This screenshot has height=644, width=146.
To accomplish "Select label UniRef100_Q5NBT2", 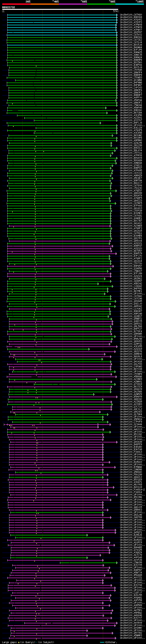I will click(x=131, y=319).
